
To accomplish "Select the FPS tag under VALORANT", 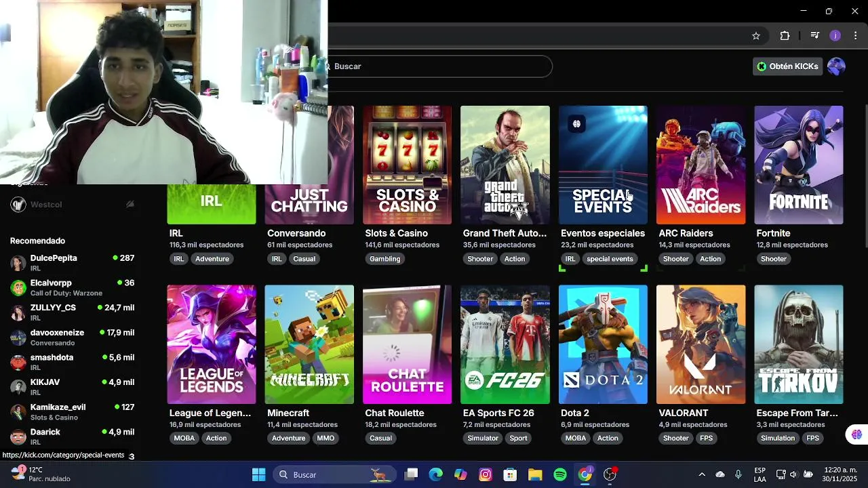I will [x=707, y=439].
